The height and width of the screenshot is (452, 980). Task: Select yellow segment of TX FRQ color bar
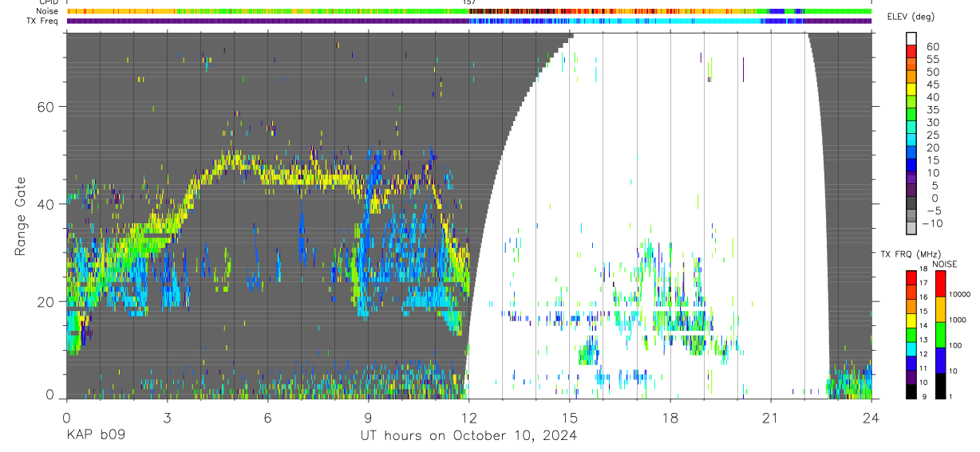911,320
